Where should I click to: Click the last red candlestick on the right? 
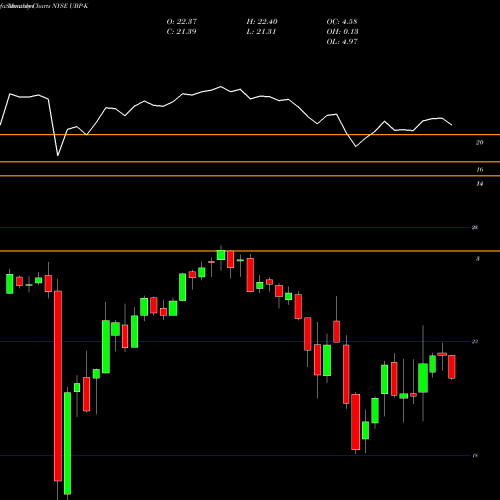pos(452,367)
